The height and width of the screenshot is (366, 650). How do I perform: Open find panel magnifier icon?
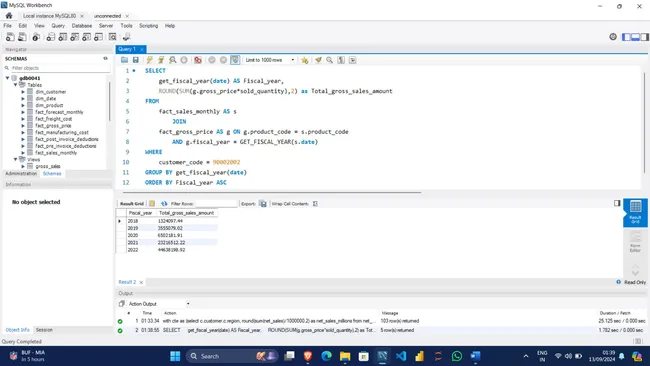330,60
